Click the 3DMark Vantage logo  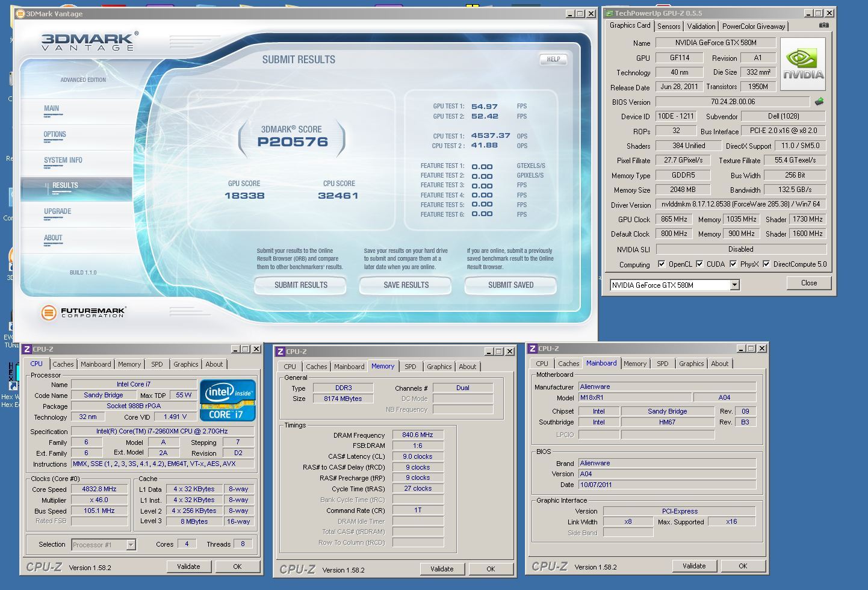click(89, 41)
